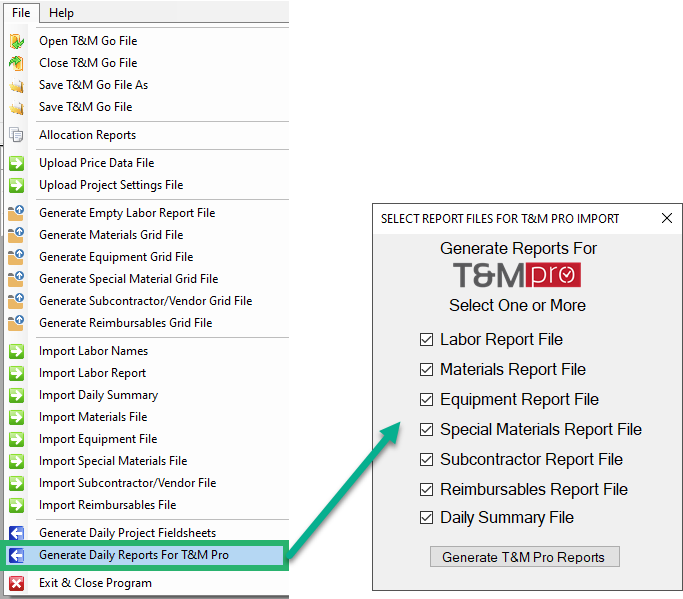
Task: Click folder icon for Generate Materials Grid File
Action: pyautogui.click(x=17, y=235)
